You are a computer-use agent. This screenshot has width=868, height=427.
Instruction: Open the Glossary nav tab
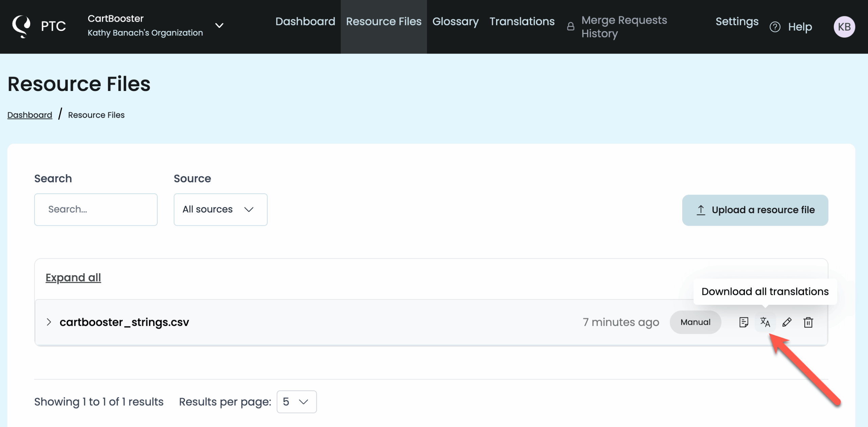[x=455, y=21]
